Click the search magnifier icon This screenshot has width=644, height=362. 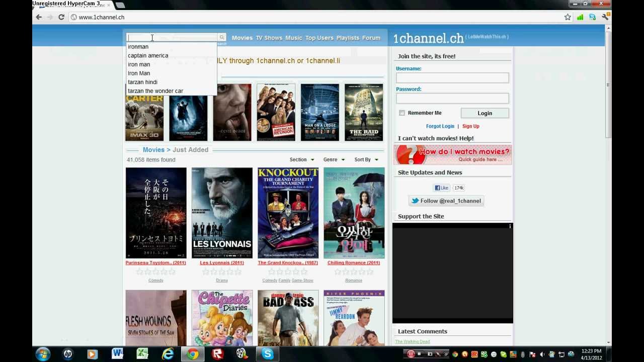click(221, 38)
